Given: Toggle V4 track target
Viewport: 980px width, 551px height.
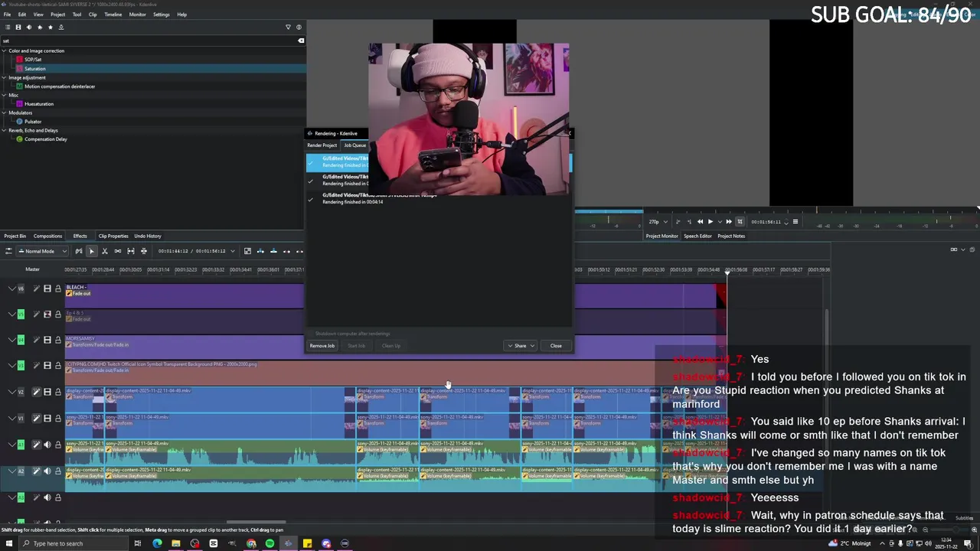Looking at the screenshot, I should point(21,340).
